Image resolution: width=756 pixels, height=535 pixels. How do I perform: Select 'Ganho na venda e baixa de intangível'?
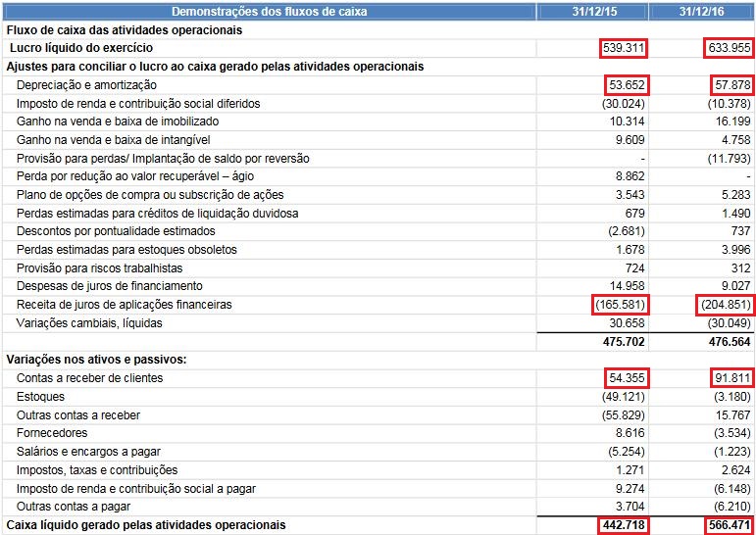114,140
